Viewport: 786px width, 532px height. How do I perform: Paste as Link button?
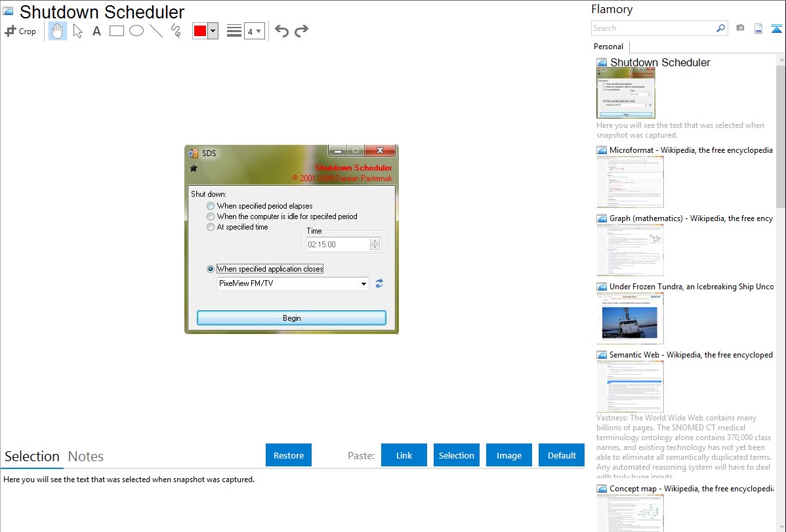404,455
